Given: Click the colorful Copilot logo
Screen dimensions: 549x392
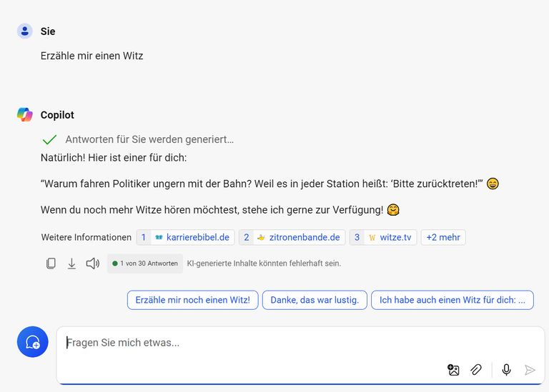Looking at the screenshot, I should tap(25, 115).
